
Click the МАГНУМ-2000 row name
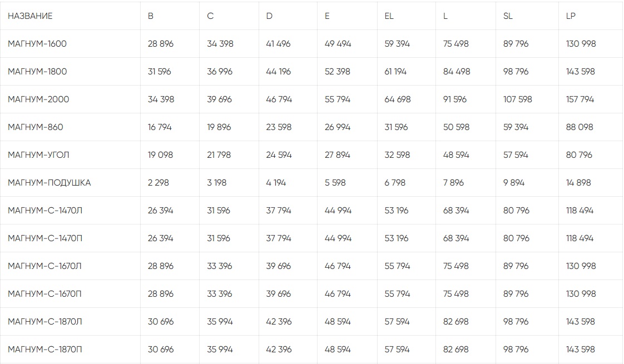pos(38,99)
